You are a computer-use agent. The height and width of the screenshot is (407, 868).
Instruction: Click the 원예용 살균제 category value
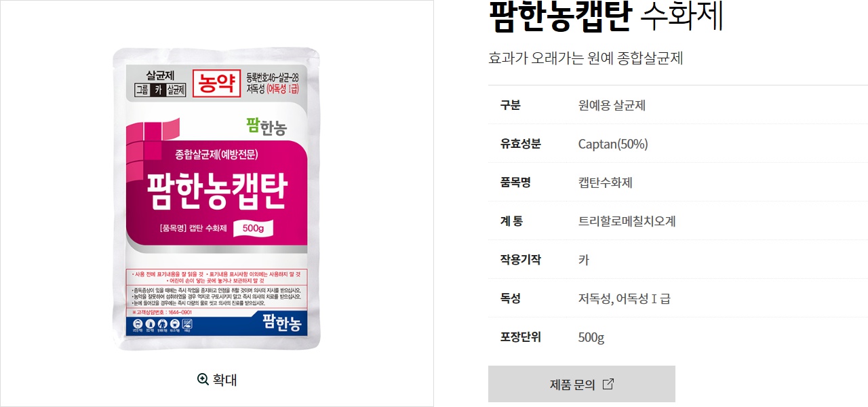click(x=612, y=105)
